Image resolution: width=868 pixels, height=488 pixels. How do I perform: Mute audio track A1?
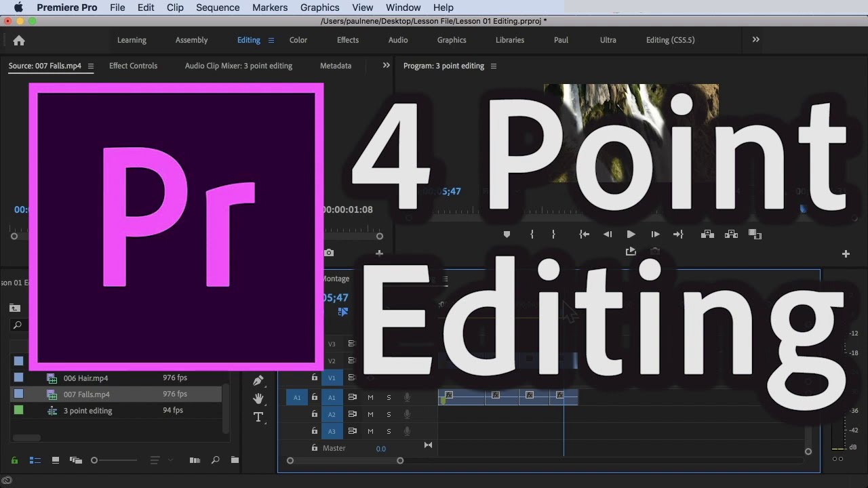coord(370,398)
